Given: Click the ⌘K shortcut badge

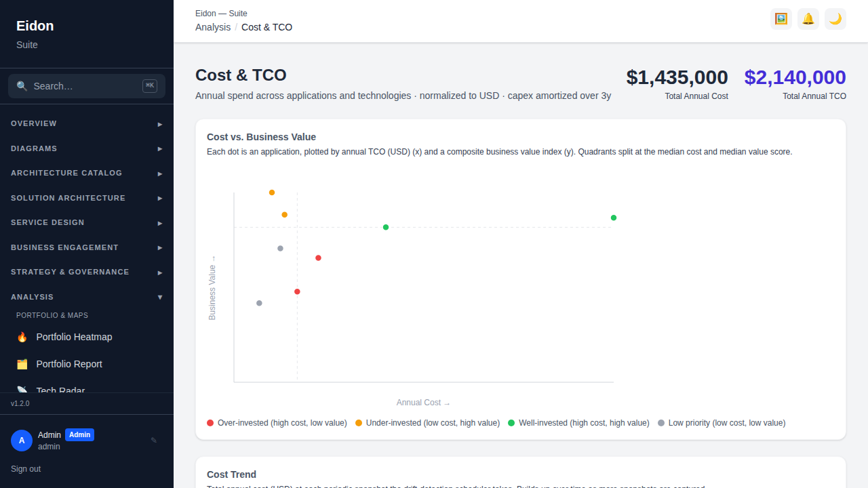Looking at the screenshot, I should tap(150, 86).
